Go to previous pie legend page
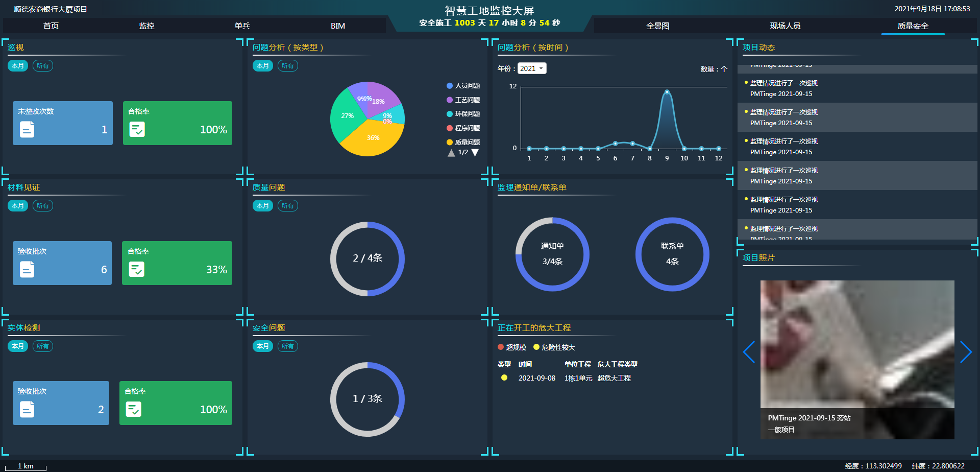This screenshot has height=472, width=980. pos(451,153)
